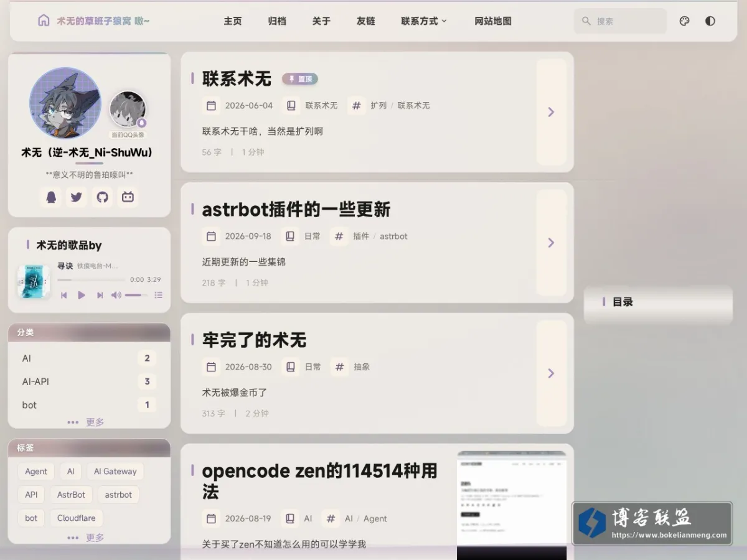Select the AI category with count 2

coord(89,358)
